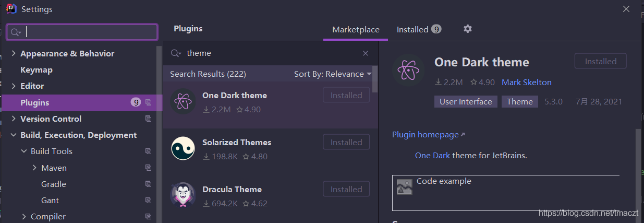Click Installed button for Solarized Themes
Viewport: 644px width, 223px height.
point(346,142)
